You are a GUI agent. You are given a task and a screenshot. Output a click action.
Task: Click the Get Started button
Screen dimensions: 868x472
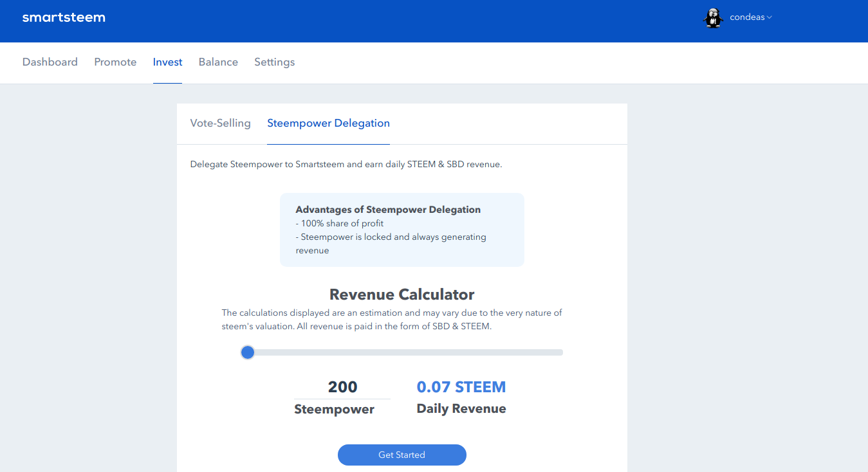click(402, 455)
